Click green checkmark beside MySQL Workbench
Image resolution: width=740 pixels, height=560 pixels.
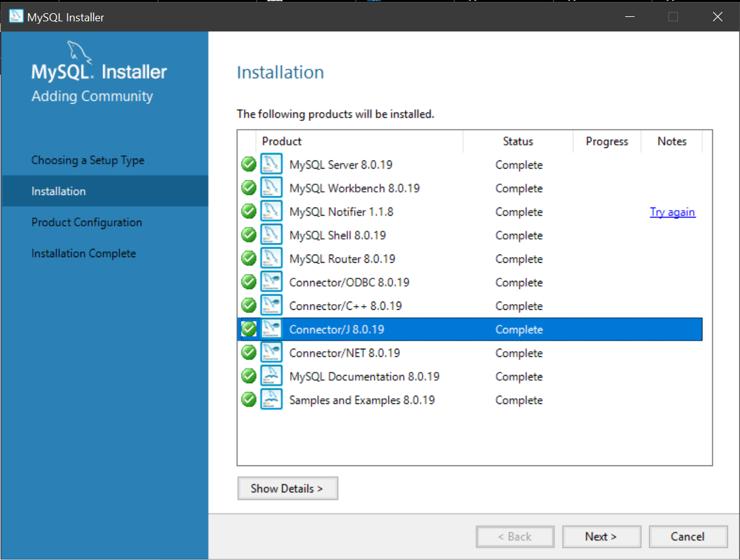pos(249,188)
